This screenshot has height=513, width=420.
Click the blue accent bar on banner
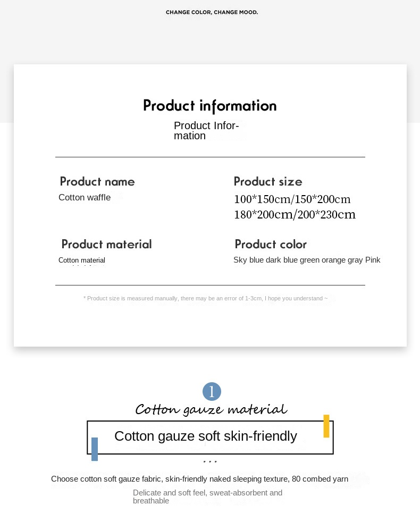pos(95,449)
